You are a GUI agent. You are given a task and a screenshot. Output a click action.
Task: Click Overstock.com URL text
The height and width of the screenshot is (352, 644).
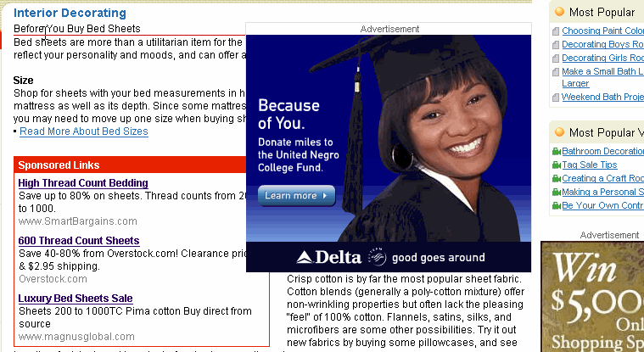pyautogui.click(x=53, y=279)
